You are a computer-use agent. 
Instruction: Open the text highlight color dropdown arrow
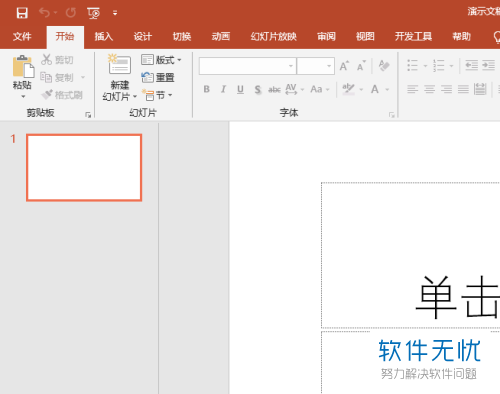[361, 89]
